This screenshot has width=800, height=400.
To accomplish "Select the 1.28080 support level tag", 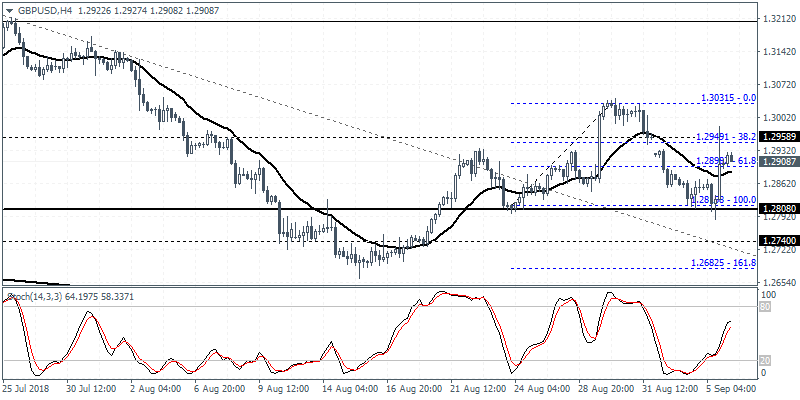I will pos(778,209).
